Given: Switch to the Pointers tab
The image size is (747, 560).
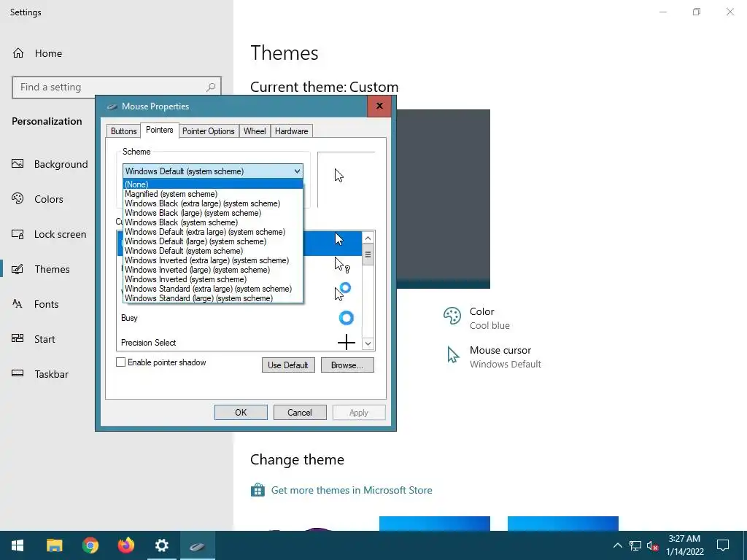Looking at the screenshot, I should (160, 130).
